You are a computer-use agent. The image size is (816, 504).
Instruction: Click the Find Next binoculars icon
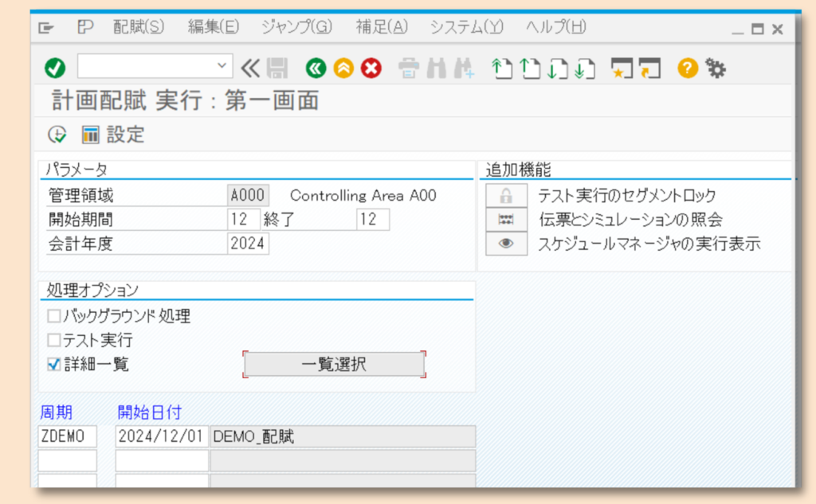pos(464,68)
